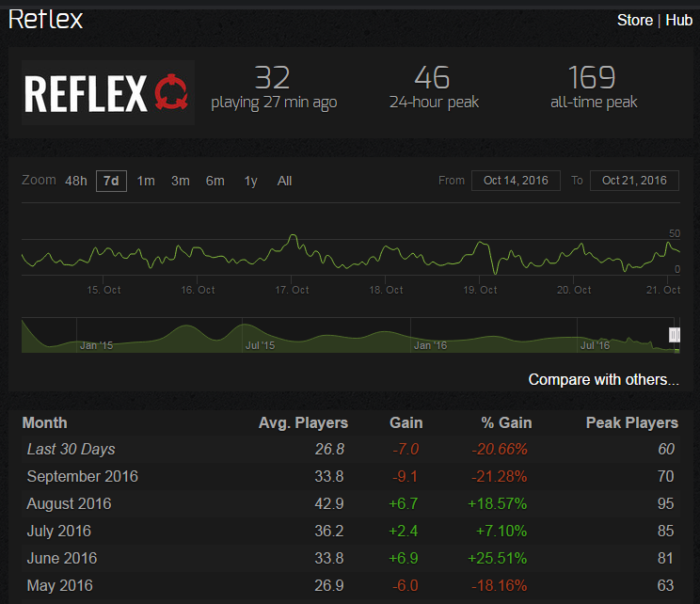
Task: Open the Store link
Action: 634,20
